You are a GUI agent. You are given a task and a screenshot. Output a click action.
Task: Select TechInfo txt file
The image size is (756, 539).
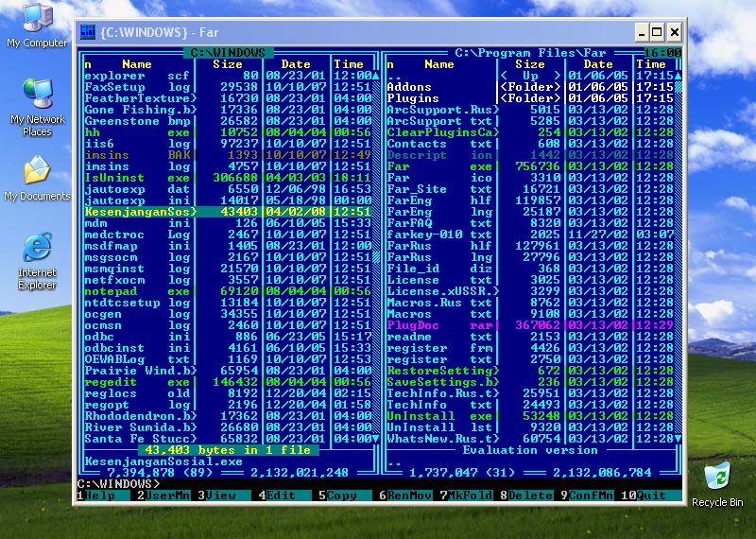pyautogui.click(x=530, y=405)
